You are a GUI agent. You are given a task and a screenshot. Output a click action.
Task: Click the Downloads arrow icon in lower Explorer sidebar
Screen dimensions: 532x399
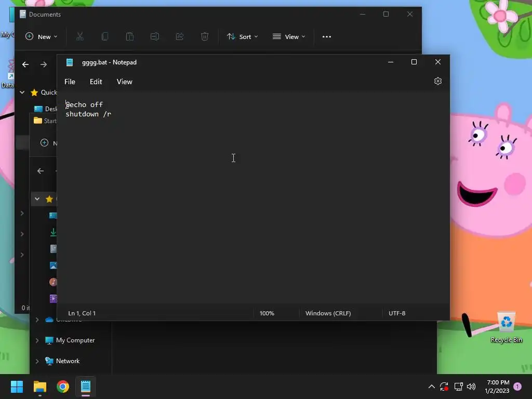54,232
